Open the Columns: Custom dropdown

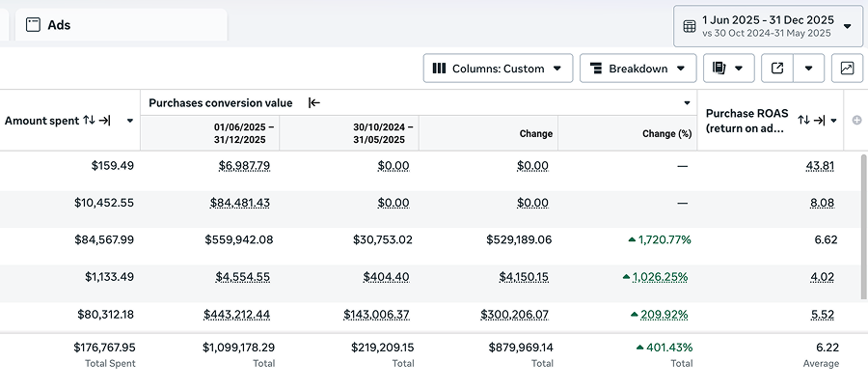[x=498, y=69]
